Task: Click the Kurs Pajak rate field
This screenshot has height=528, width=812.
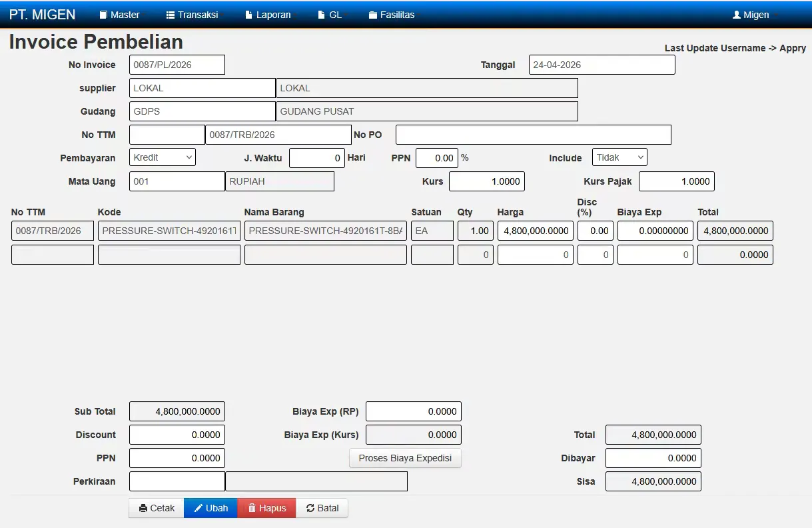Action: coord(677,181)
